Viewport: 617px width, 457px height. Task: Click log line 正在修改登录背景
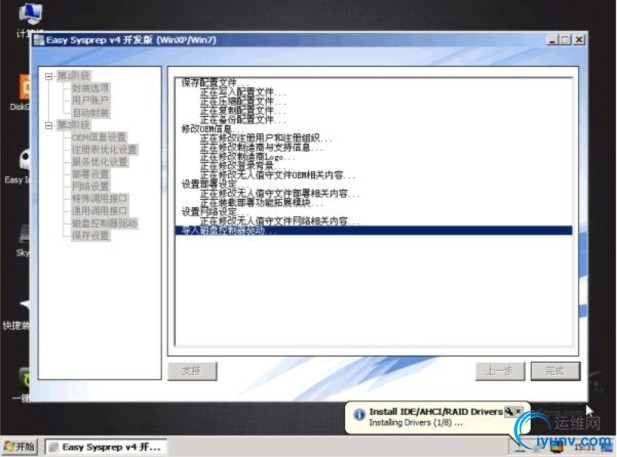click(243, 166)
